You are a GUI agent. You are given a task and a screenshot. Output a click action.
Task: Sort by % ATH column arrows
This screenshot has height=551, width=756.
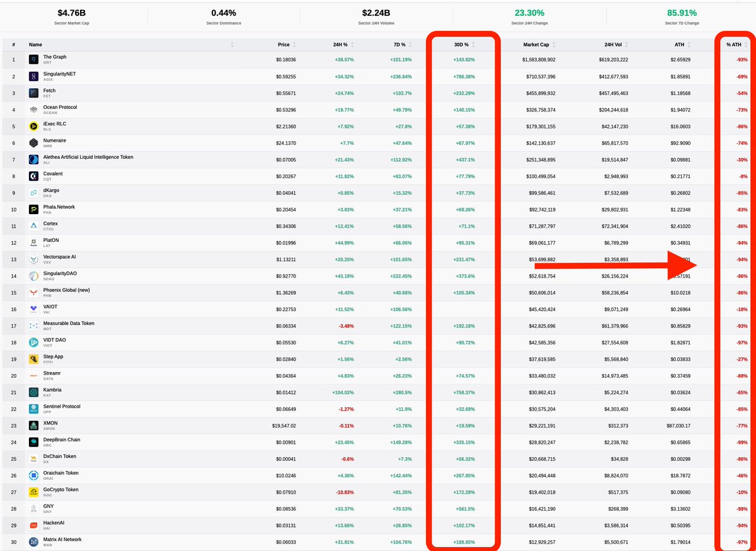(746, 45)
